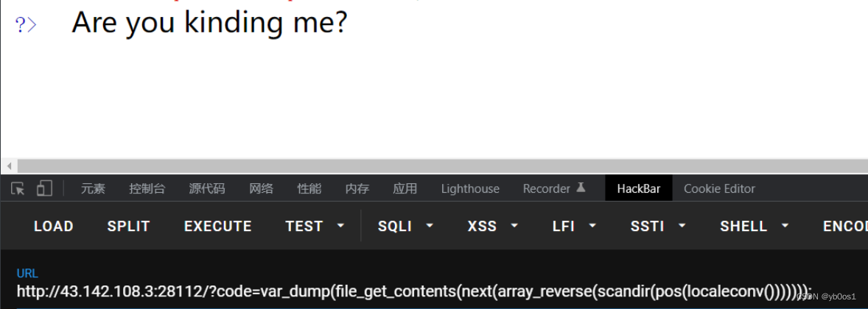Switch to the 元素 tab
Image resolution: width=868 pixels, height=309 pixels.
(x=92, y=188)
